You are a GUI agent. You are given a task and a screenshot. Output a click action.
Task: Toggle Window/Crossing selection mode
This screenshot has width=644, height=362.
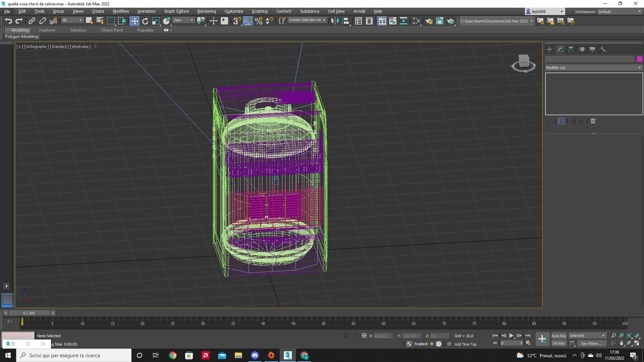pyautogui.click(x=121, y=21)
